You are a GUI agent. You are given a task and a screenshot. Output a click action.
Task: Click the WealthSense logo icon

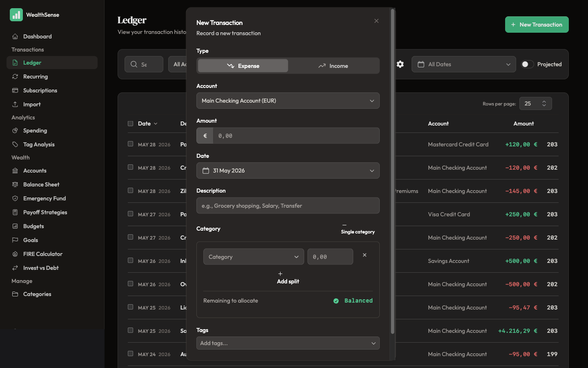click(x=16, y=15)
